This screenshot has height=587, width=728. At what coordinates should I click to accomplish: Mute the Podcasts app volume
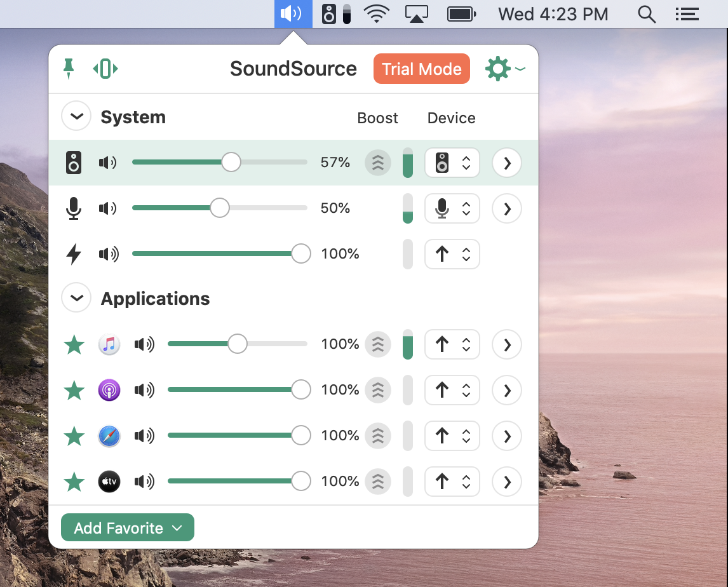(x=144, y=390)
